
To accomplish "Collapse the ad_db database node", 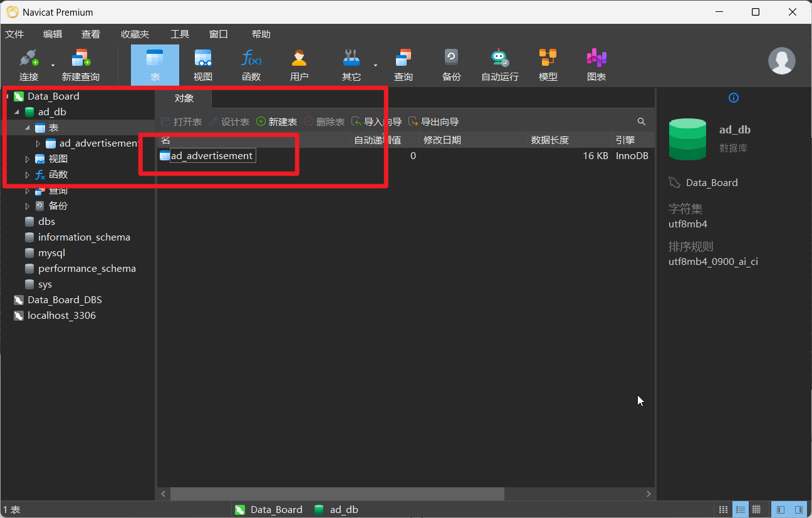I will pyautogui.click(x=16, y=112).
